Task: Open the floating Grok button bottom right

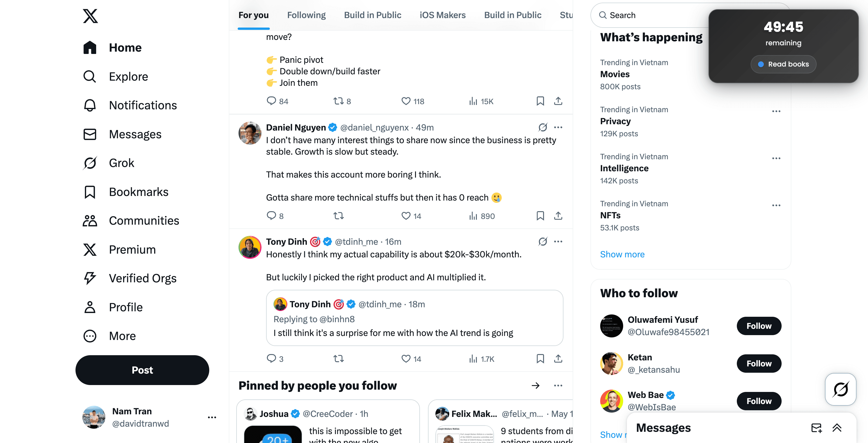Action: click(x=840, y=389)
